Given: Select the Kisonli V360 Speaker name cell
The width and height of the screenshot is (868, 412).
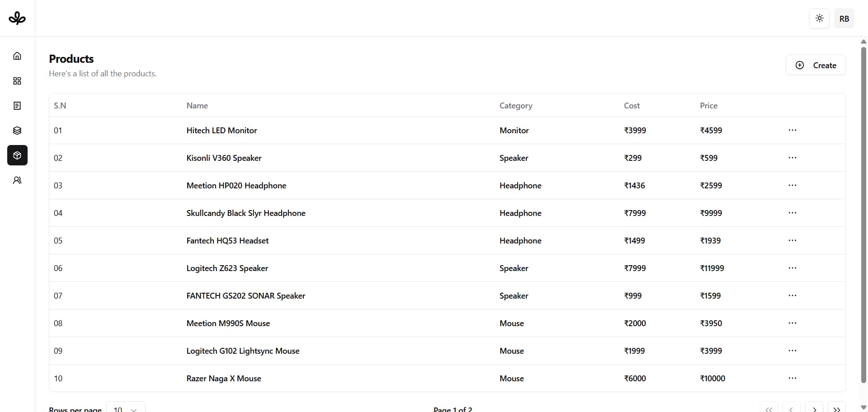Looking at the screenshot, I should click(224, 158).
